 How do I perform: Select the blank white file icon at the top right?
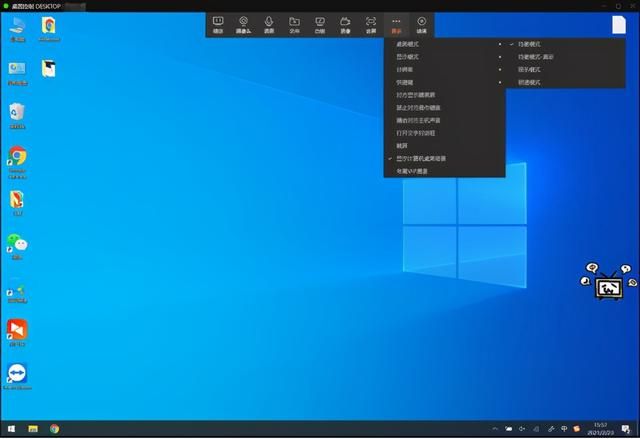619,24
